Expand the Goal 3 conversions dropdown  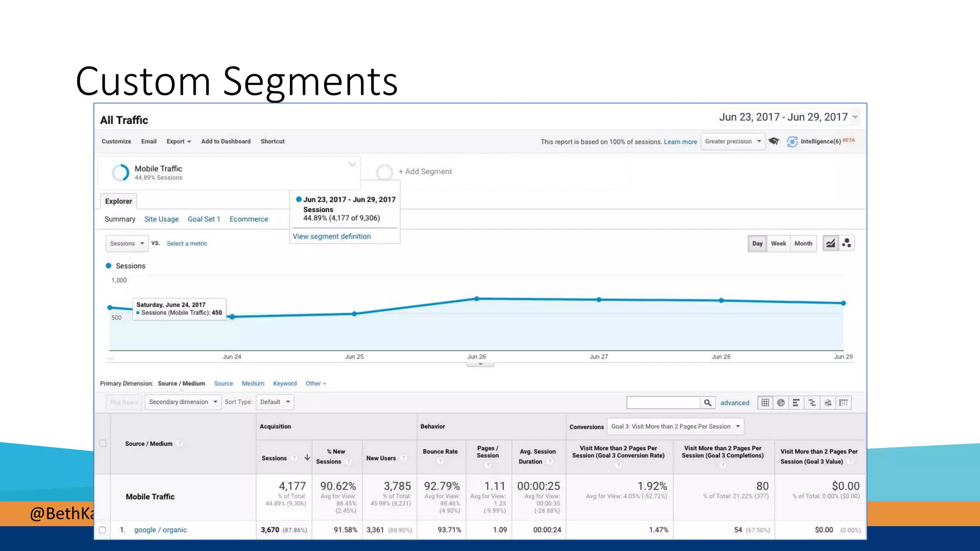(x=675, y=427)
